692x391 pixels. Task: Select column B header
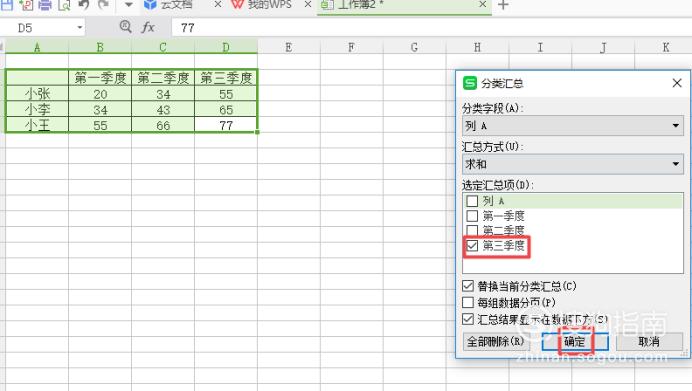click(x=100, y=47)
